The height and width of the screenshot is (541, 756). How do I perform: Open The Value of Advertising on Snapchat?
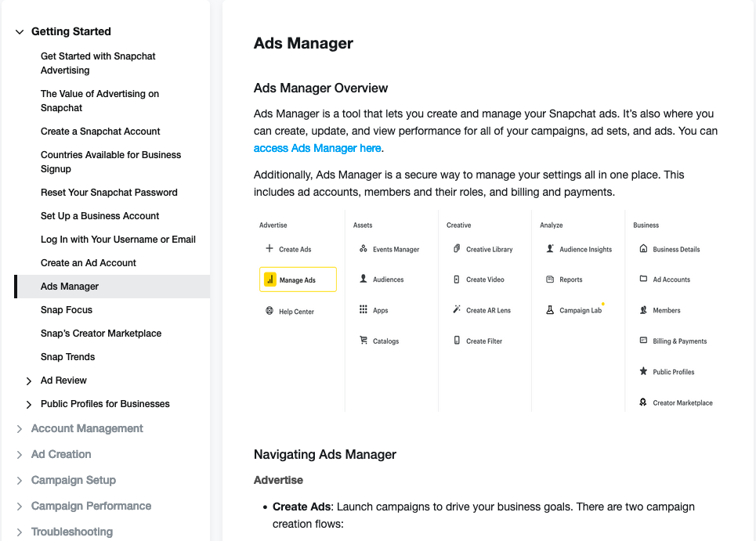99,101
